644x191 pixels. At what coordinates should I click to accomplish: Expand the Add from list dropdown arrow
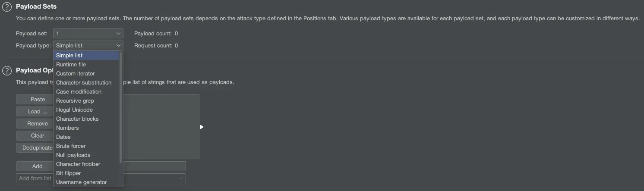point(181,178)
